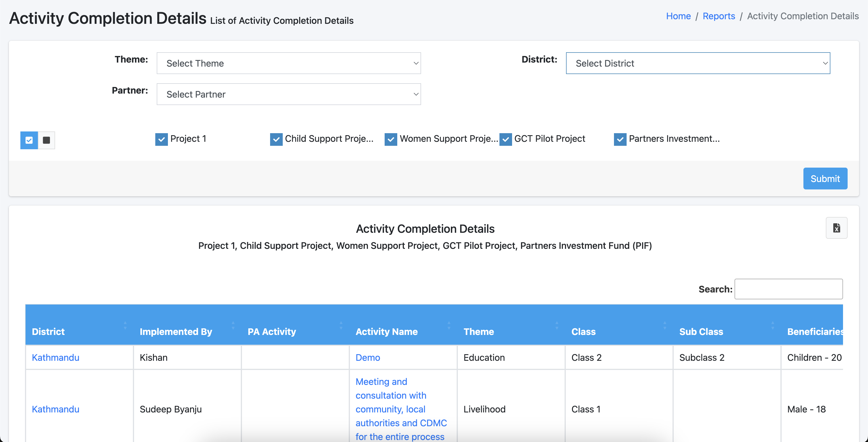Focus the Search input field

[x=788, y=289]
